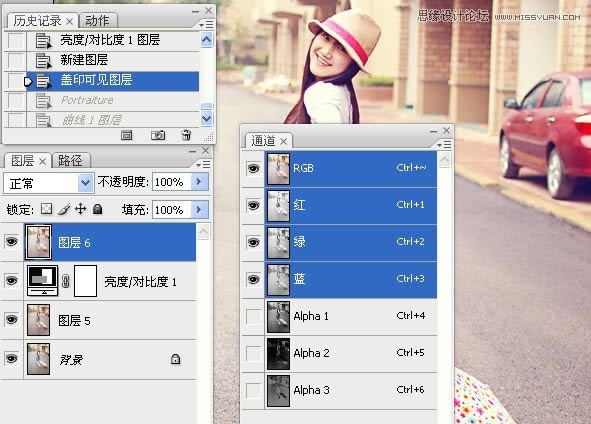591x424 pixels.
Task: Click the 不透明度 100% input field
Action: coord(172,182)
